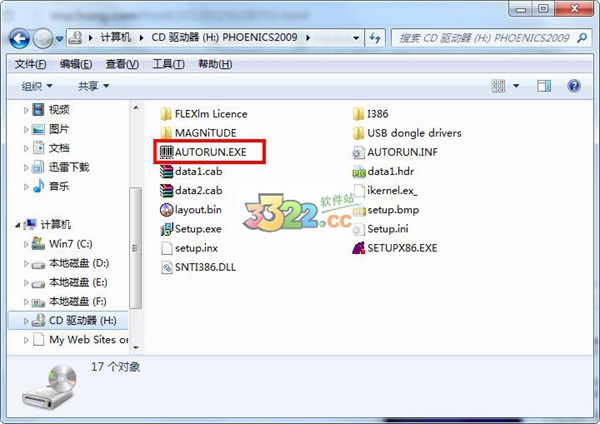The width and height of the screenshot is (600, 424).
Task: Click the breadcrumb arrow after PHOENICS2009
Action: click(308, 38)
